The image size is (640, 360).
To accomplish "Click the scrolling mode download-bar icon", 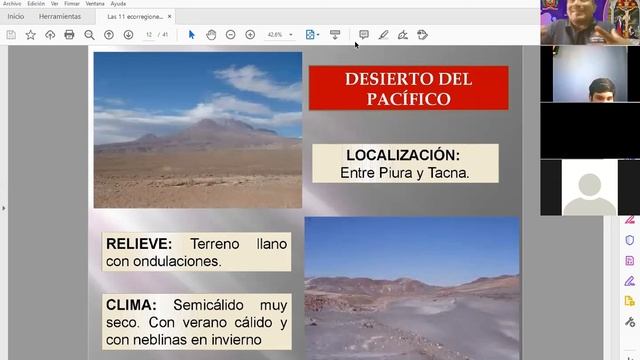I will click(x=335, y=35).
